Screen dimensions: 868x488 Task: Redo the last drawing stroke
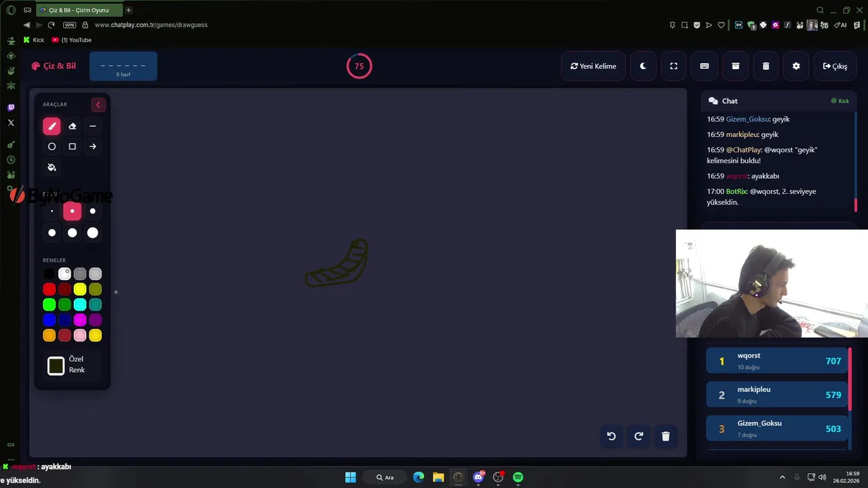coord(638,436)
